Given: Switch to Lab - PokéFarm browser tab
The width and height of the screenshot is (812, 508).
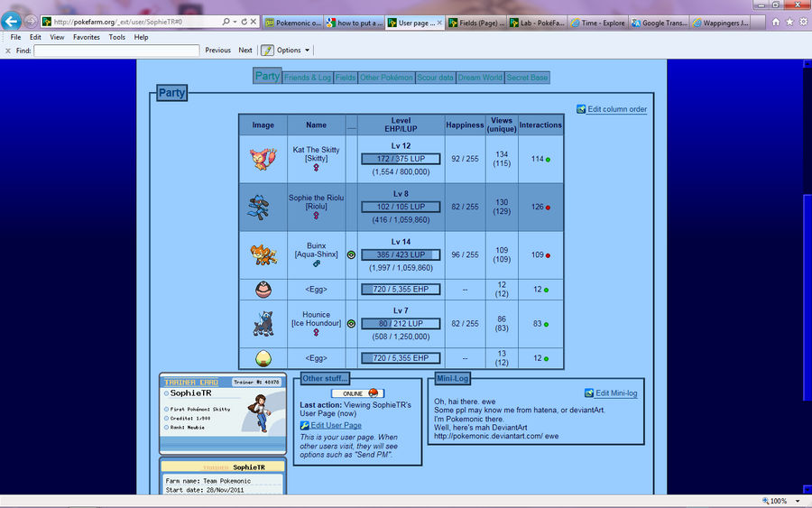Looking at the screenshot, I should pos(537,23).
